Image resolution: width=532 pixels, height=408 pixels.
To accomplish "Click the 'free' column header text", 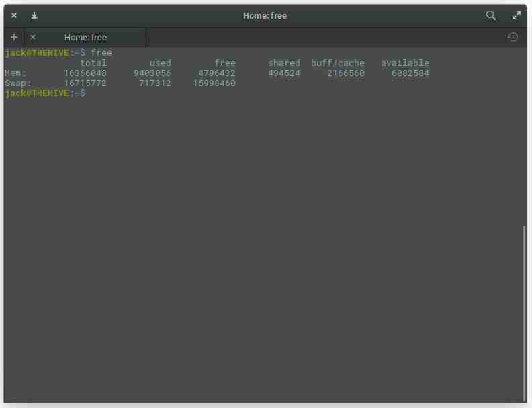I will point(225,63).
